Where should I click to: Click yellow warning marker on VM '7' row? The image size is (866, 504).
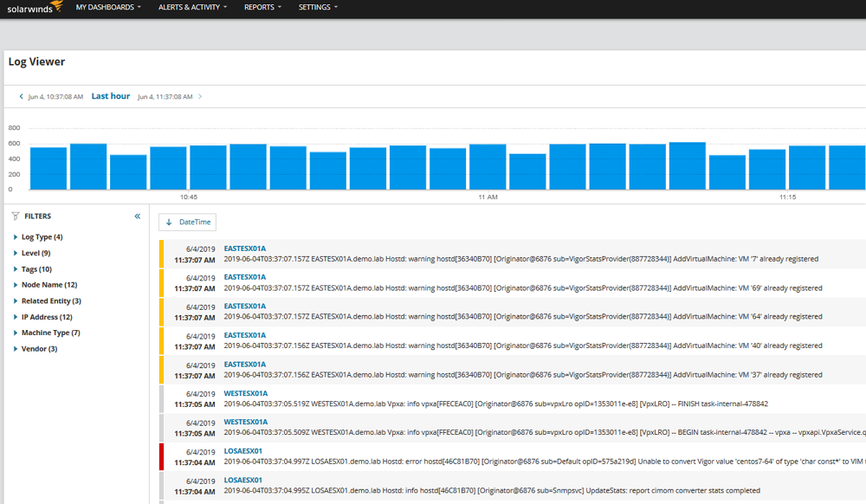coord(162,254)
